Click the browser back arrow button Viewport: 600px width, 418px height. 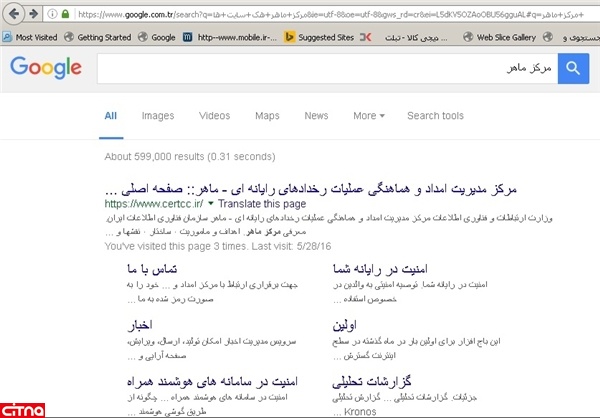coord(13,13)
